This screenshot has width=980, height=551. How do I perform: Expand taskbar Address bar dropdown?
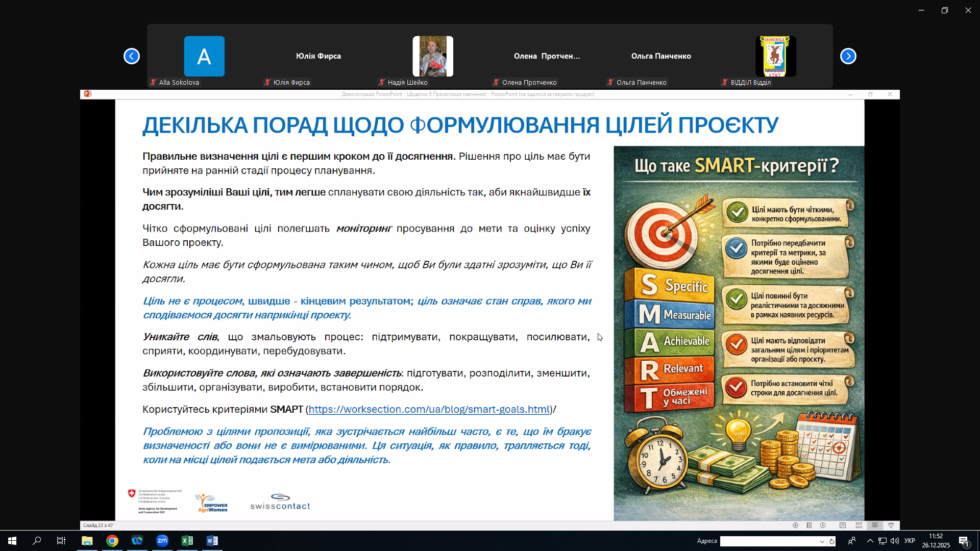point(822,541)
